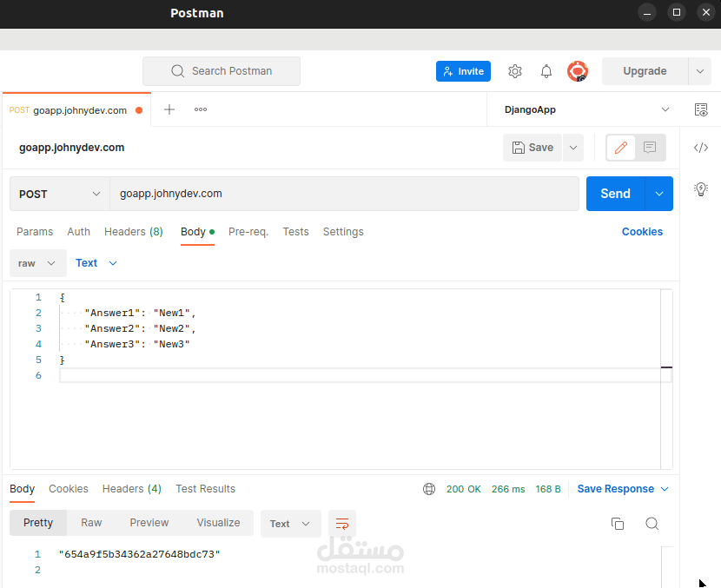Click the "Answer2": "New2" line
Image resolution: width=721 pixels, height=588 pixels.
pyautogui.click(x=140, y=328)
